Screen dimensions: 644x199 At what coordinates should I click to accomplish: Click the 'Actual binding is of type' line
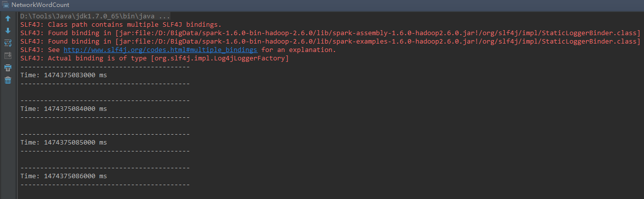(x=154, y=58)
